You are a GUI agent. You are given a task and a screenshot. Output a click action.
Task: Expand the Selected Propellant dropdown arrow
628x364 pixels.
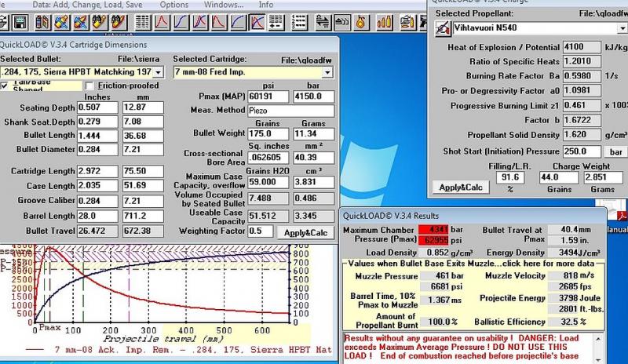coord(622,28)
